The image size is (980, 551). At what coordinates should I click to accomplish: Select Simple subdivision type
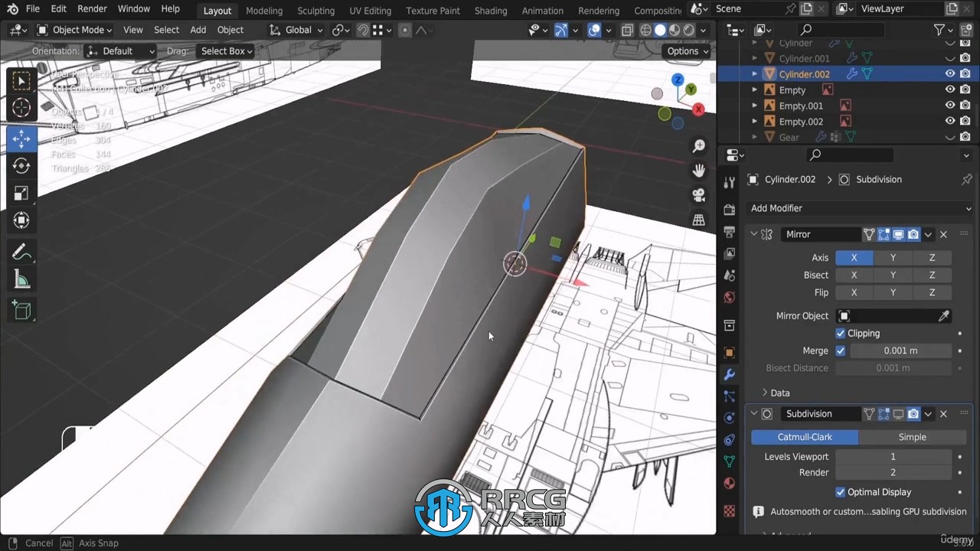912,437
